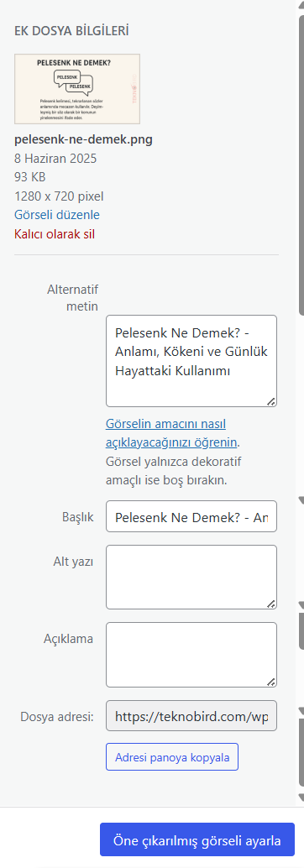The image size is (304, 868).
Task: Click the long sidebar scrollbar thumb at top
Action: click(x=301, y=166)
